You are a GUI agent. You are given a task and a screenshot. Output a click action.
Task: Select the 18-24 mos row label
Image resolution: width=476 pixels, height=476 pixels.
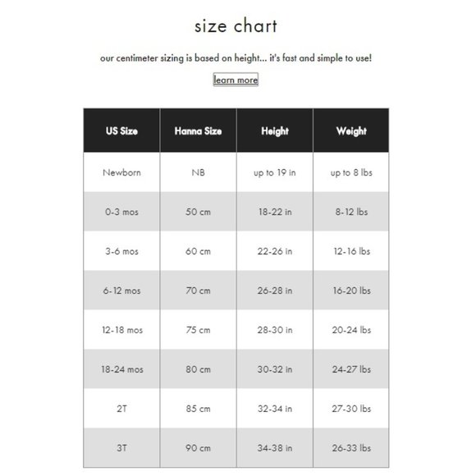[x=121, y=369]
